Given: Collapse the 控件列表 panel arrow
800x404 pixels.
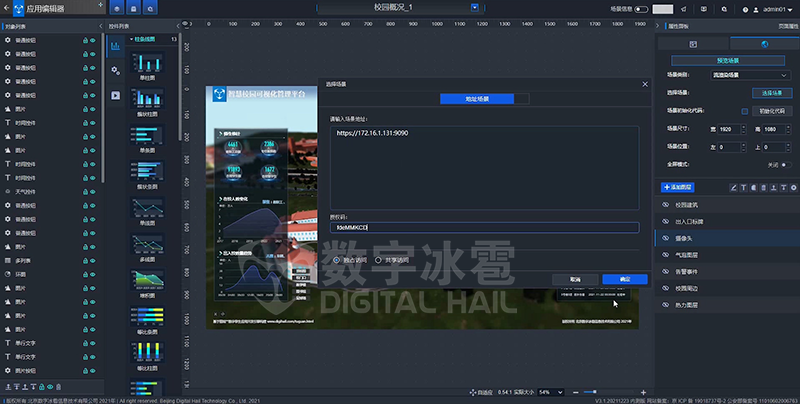Looking at the screenshot, I should [x=178, y=26].
